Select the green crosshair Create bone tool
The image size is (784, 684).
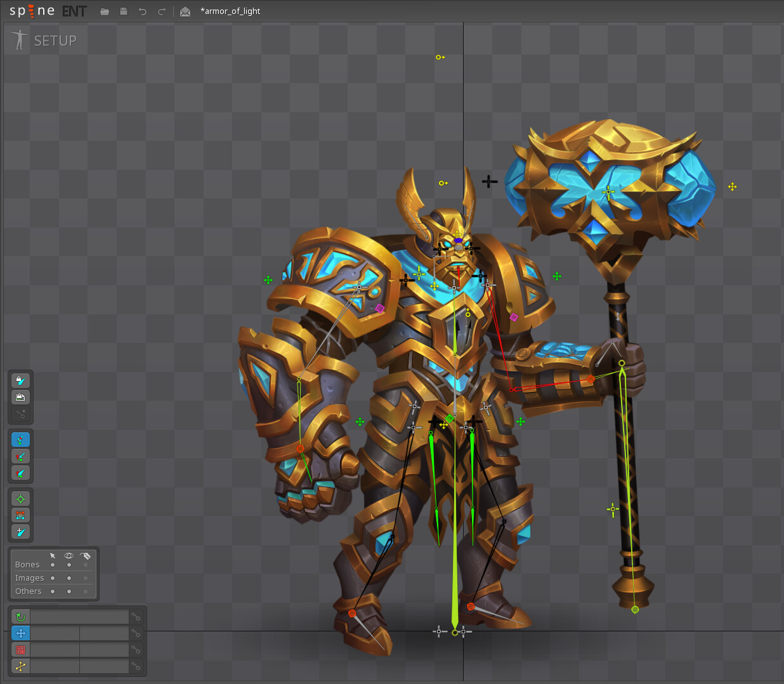pyautogui.click(x=20, y=499)
